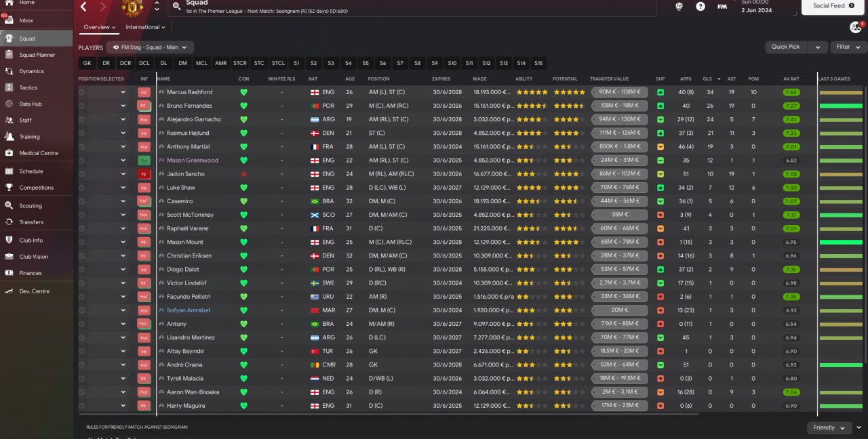
Task: Open the Scouting section
Action: click(x=30, y=206)
